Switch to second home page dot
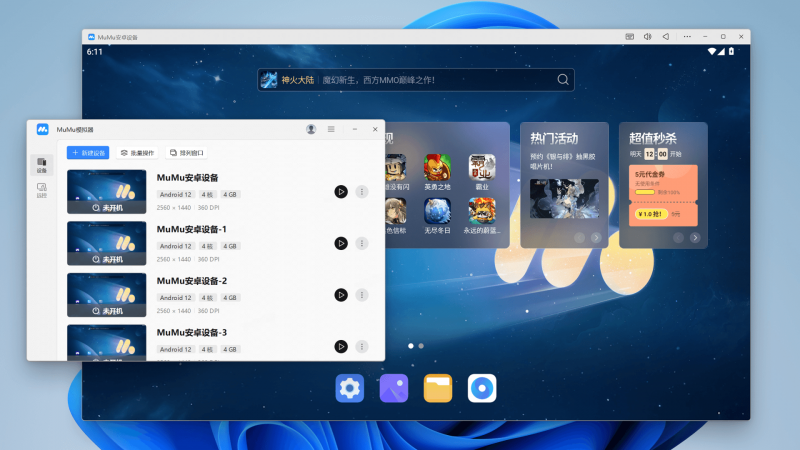 click(421, 345)
